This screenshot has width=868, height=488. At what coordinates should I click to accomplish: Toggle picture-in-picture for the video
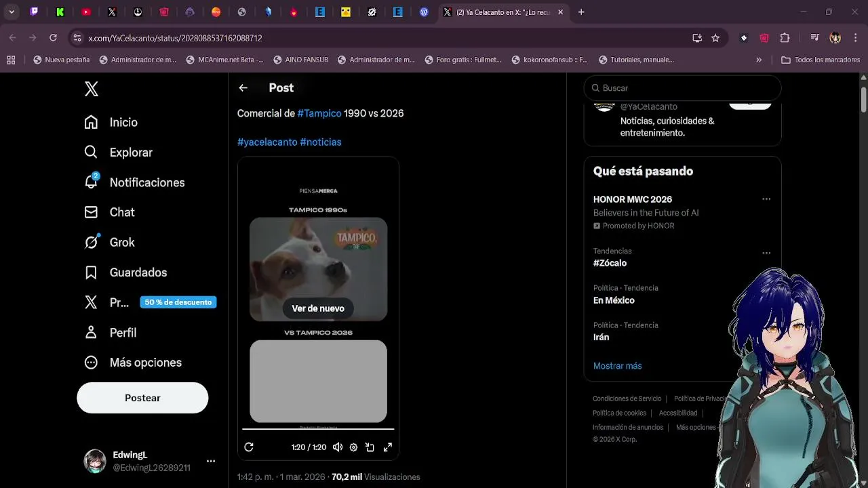coord(370,447)
